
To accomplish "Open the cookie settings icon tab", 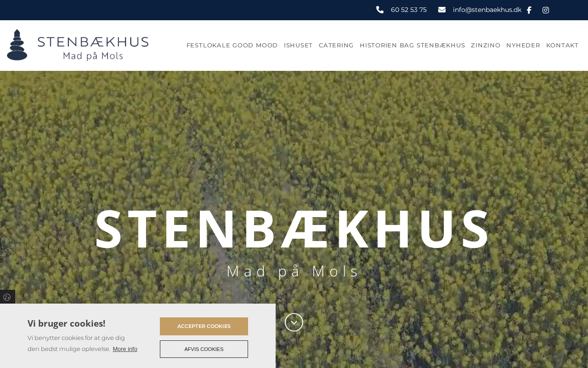I will tap(7, 297).
